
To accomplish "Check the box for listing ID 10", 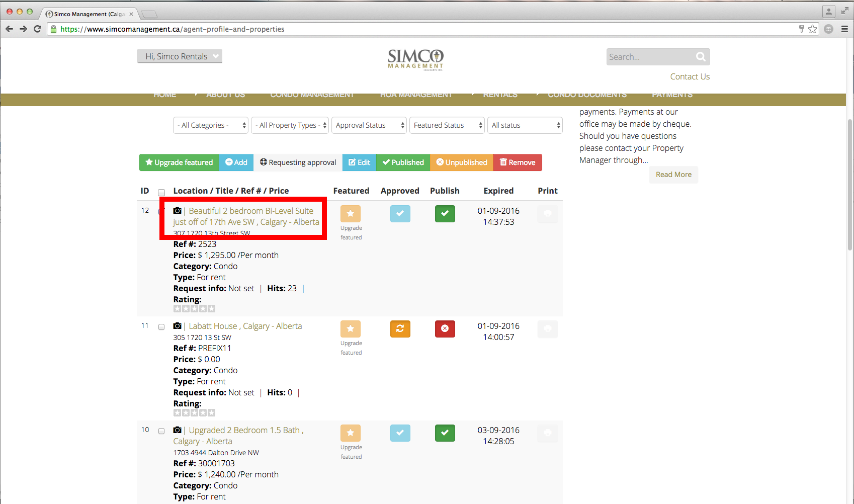I will 161,431.
